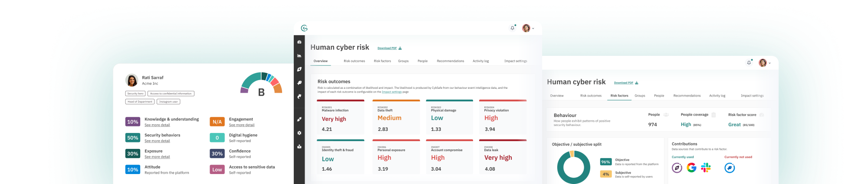
Task: Open user avatar menu in center window
Action: tap(526, 28)
